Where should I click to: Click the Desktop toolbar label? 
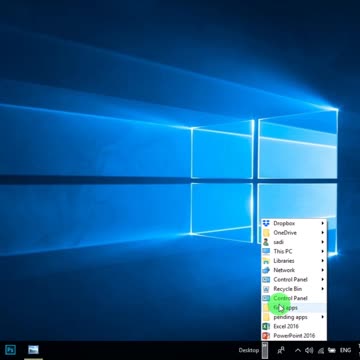249,350
